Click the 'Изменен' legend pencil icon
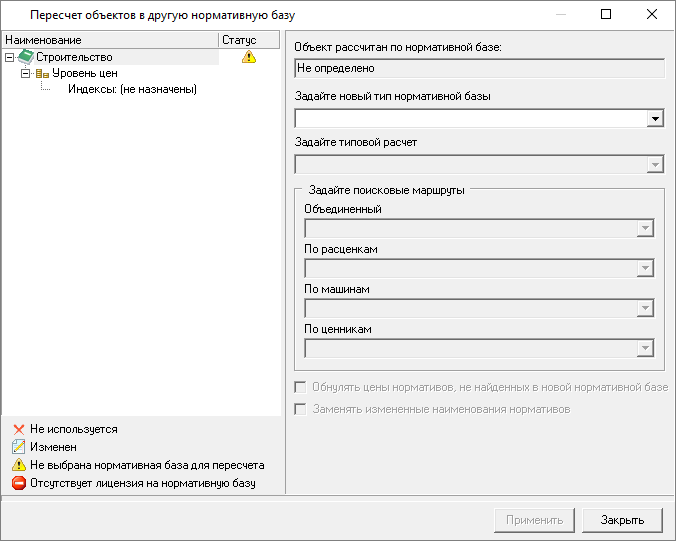The width and height of the screenshot is (676, 541). point(18,447)
